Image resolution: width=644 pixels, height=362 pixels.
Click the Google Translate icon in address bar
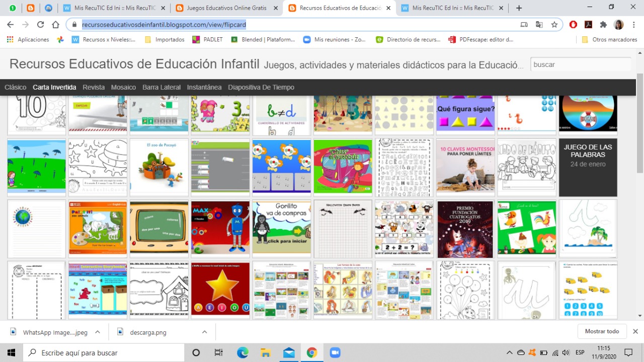(x=539, y=24)
